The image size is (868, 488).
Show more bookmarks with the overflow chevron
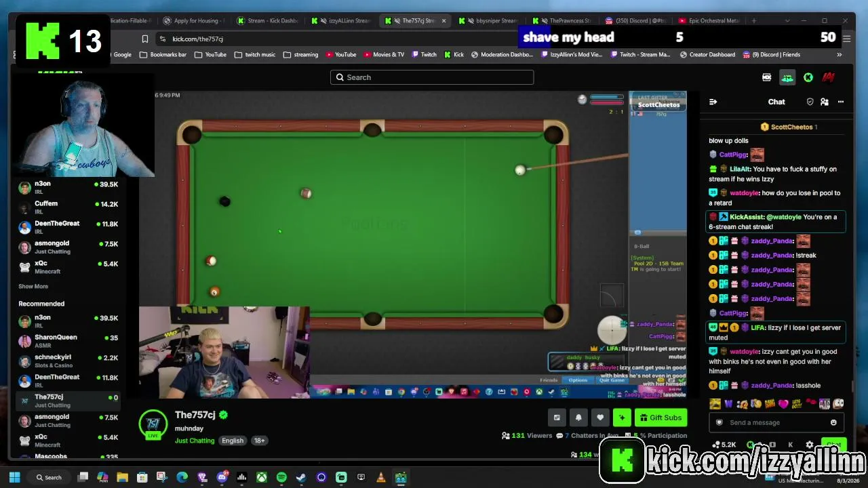pos(840,55)
